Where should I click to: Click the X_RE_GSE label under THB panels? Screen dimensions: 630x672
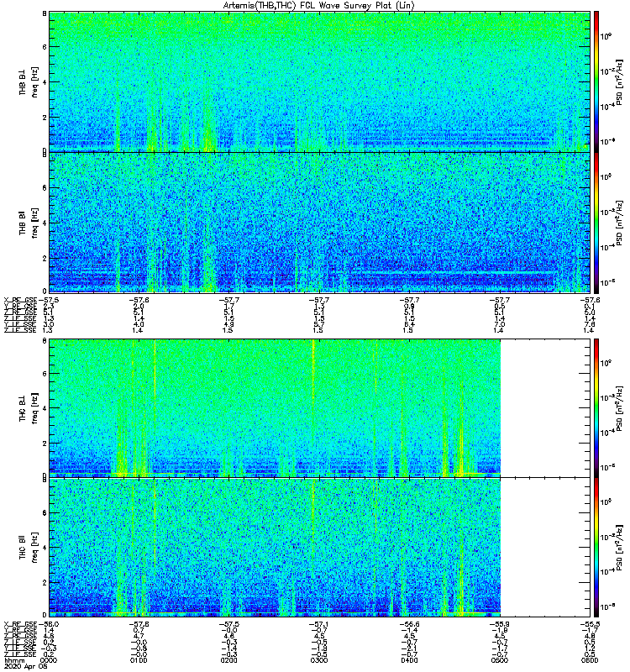(20, 300)
